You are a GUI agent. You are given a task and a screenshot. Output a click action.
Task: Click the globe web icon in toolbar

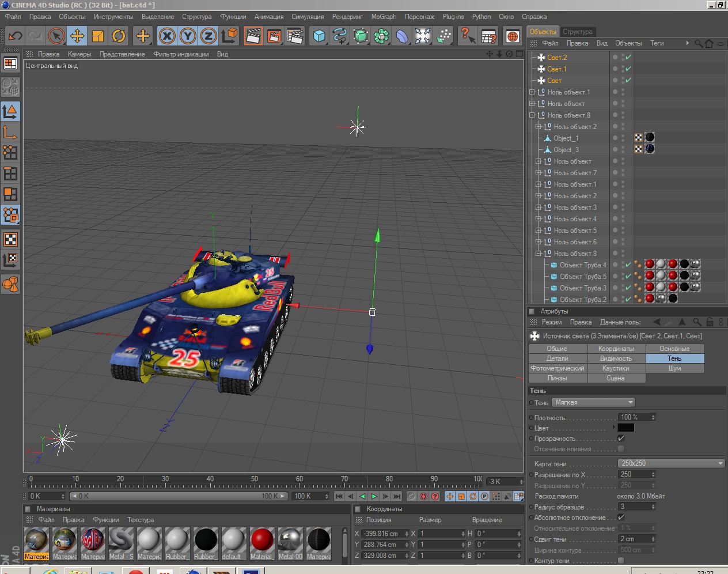point(513,36)
